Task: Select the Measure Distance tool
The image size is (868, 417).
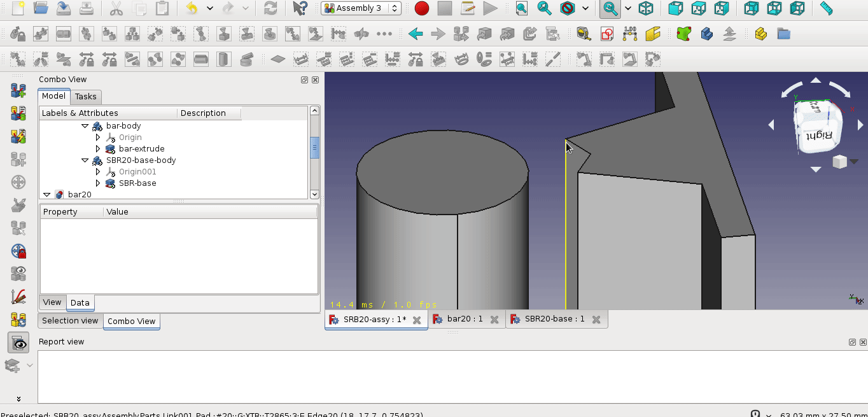Action: point(827,9)
